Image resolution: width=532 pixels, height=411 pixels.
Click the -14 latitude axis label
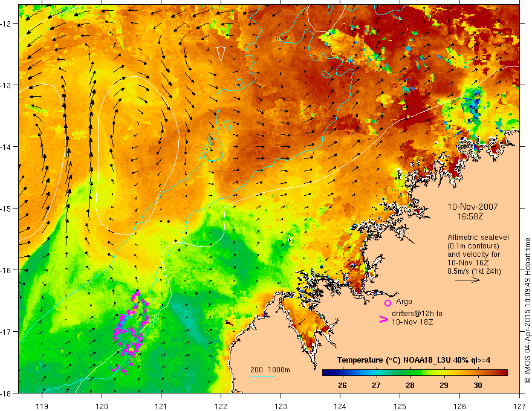coord(7,147)
